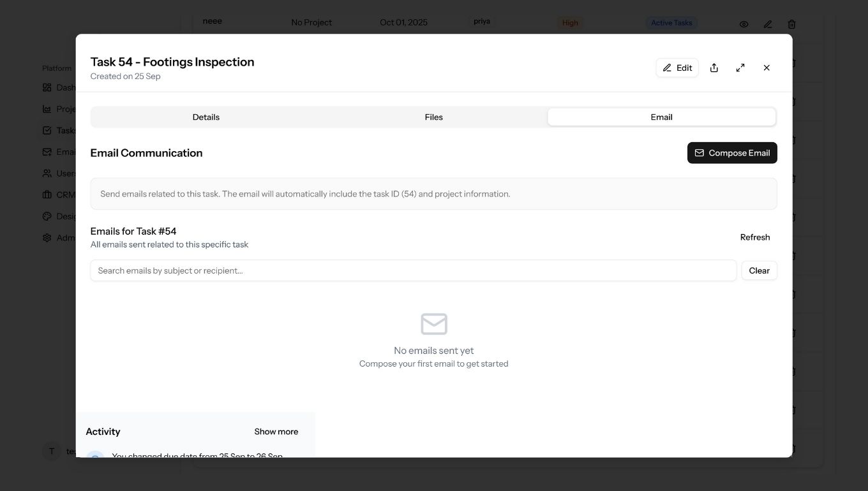Click the Compose Email button
Image resolution: width=868 pixels, height=491 pixels.
[x=732, y=152]
